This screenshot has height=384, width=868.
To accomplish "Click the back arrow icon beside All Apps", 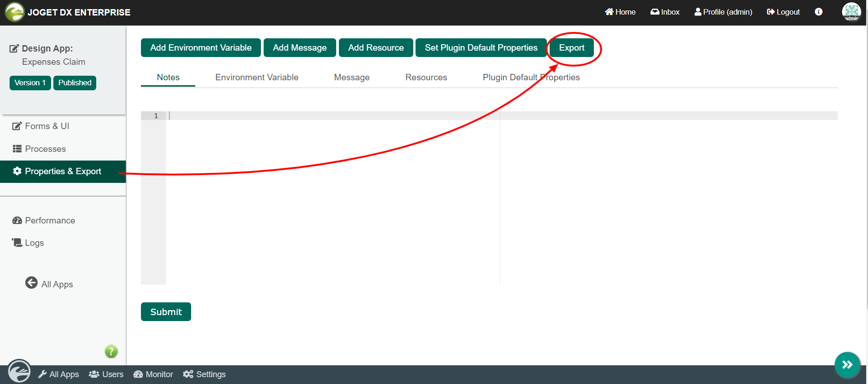I will coord(31,283).
